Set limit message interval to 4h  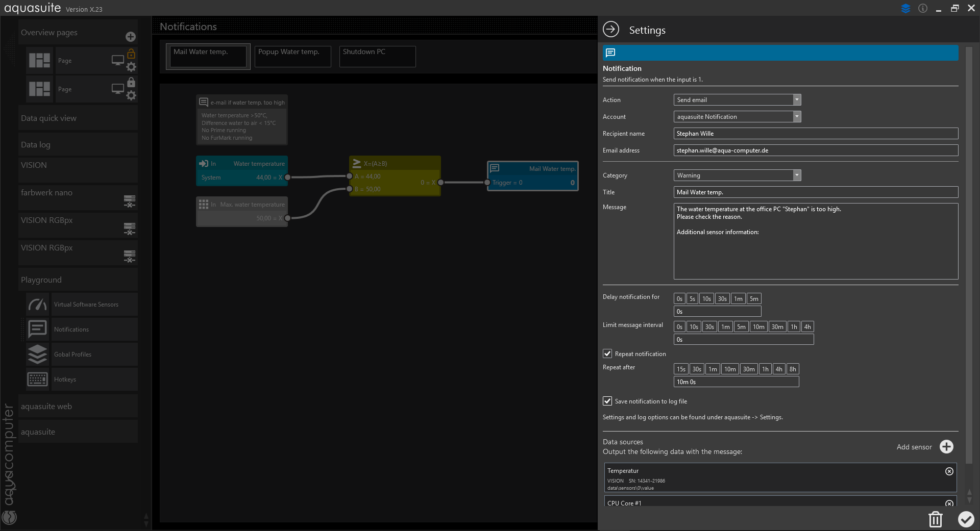click(x=807, y=327)
